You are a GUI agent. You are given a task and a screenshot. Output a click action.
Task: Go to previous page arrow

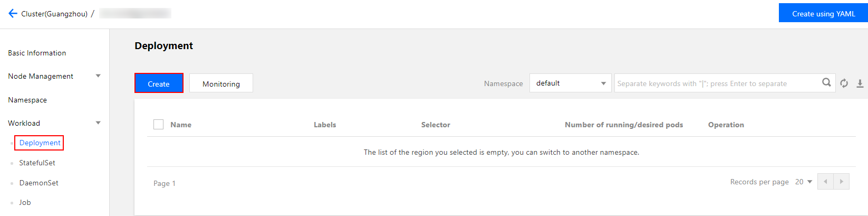pyautogui.click(x=825, y=182)
